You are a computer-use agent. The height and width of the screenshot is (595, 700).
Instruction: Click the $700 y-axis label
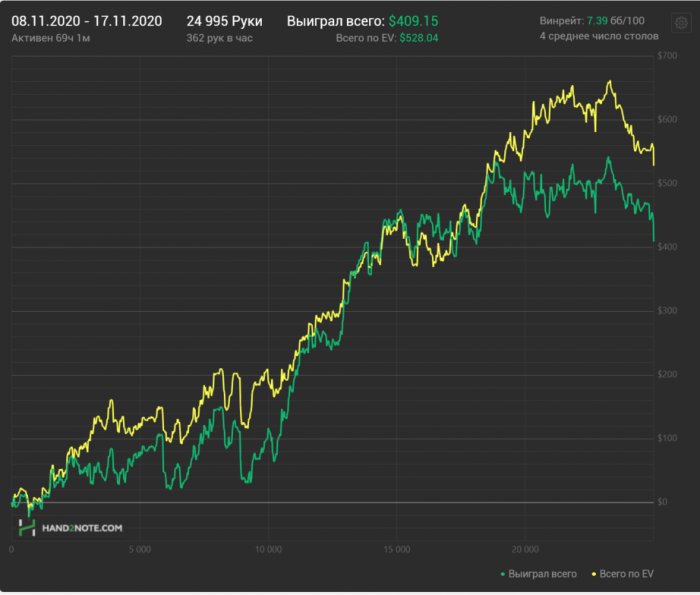667,56
